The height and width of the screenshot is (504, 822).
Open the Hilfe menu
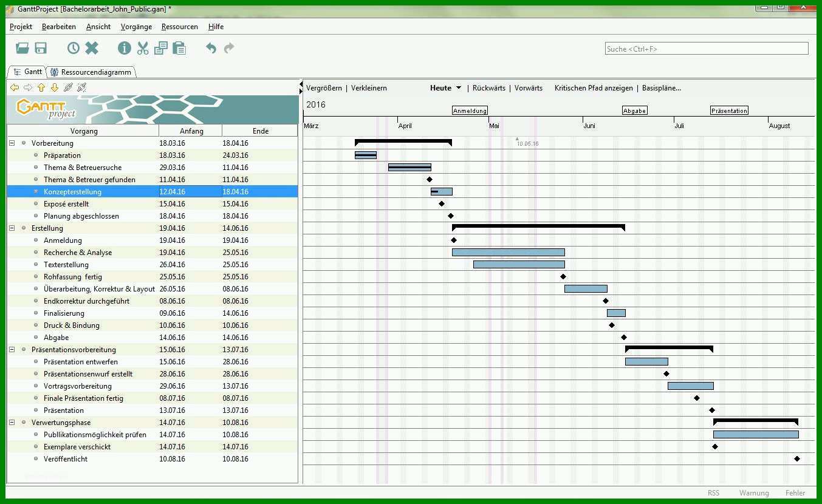click(x=216, y=27)
